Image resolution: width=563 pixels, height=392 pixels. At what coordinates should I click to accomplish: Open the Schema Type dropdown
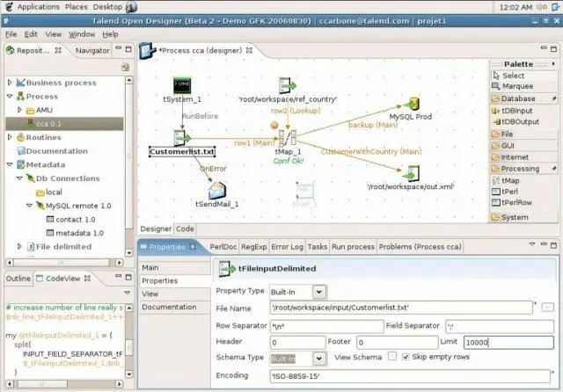click(x=319, y=359)
